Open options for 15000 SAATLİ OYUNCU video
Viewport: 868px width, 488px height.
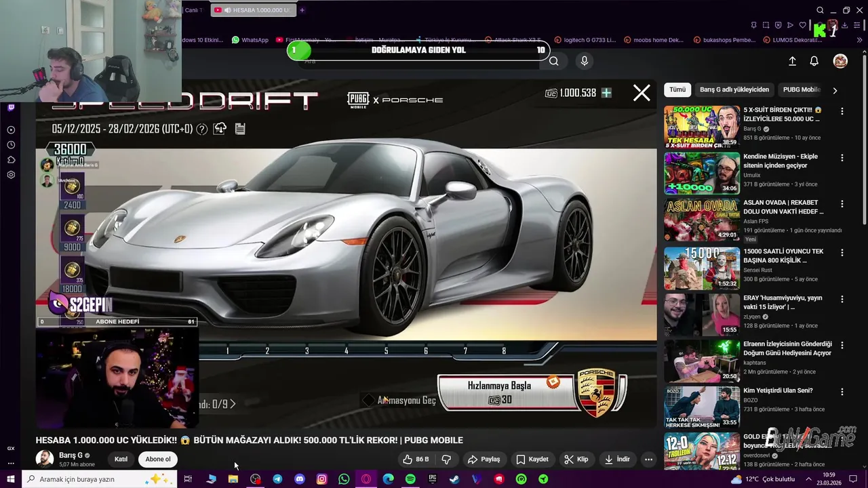point(842,252)
